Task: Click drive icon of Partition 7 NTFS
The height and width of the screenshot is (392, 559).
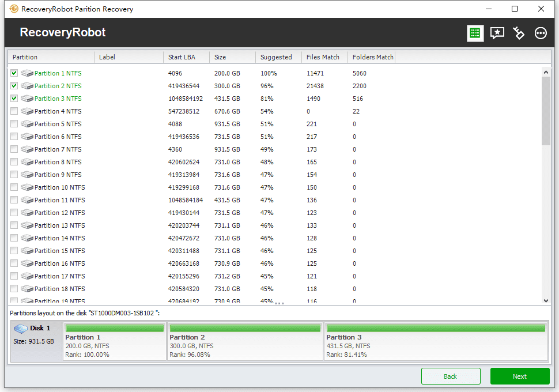Action: pos(27,149)
